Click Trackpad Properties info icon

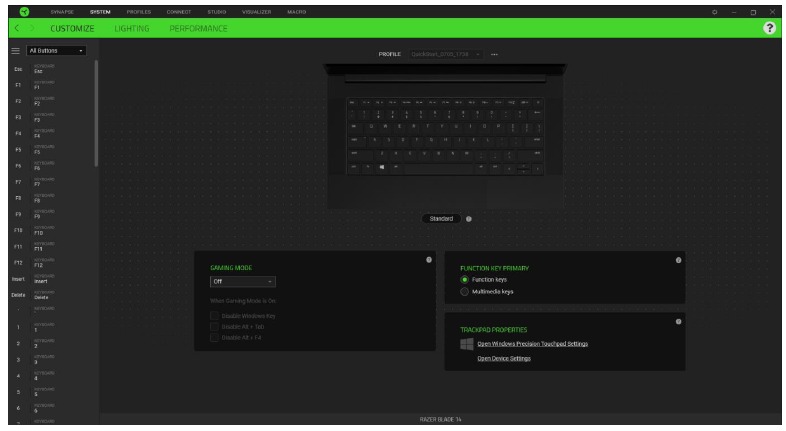[678, 322]
